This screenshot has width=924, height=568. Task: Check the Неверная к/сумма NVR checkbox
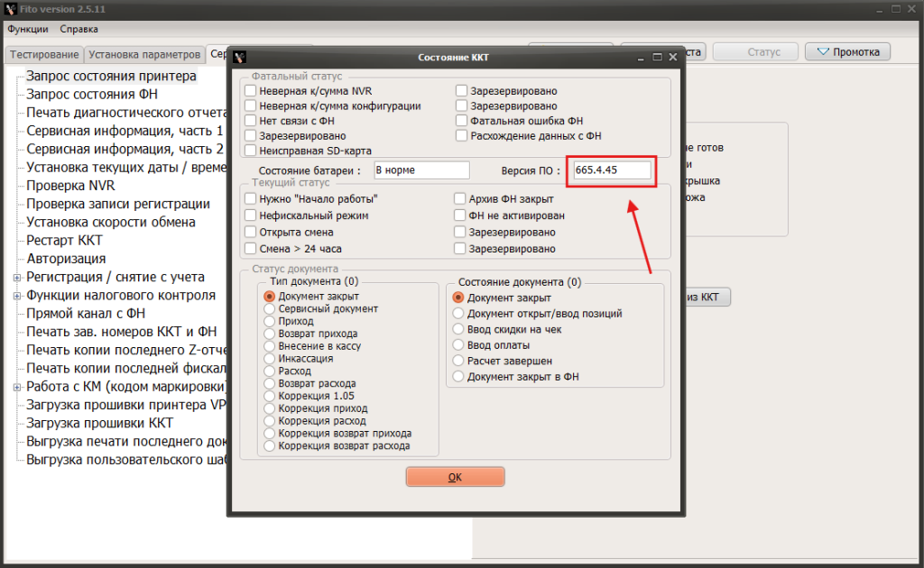tap(250, 91)
